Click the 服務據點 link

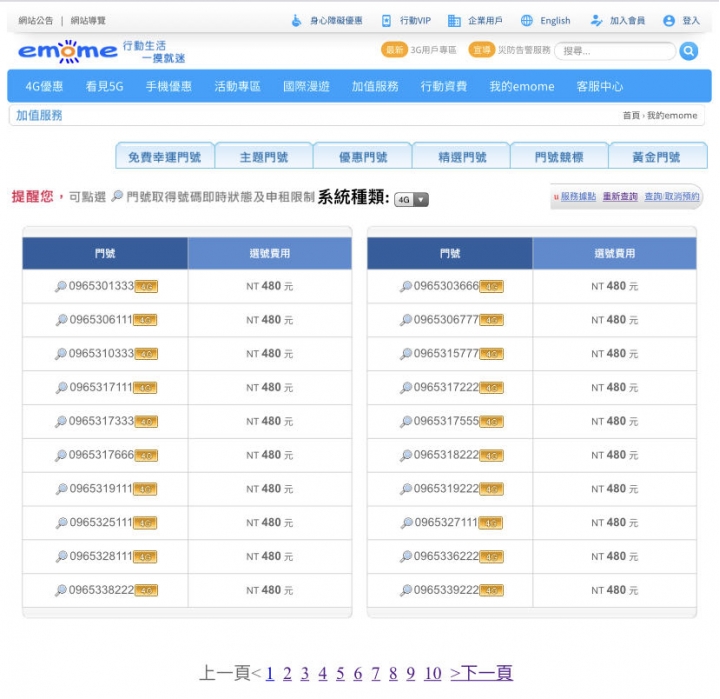click(x=578, y=197)
